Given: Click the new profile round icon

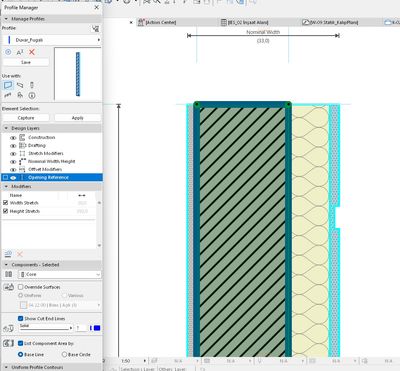Looking at the screenshot, I should 8,52.
